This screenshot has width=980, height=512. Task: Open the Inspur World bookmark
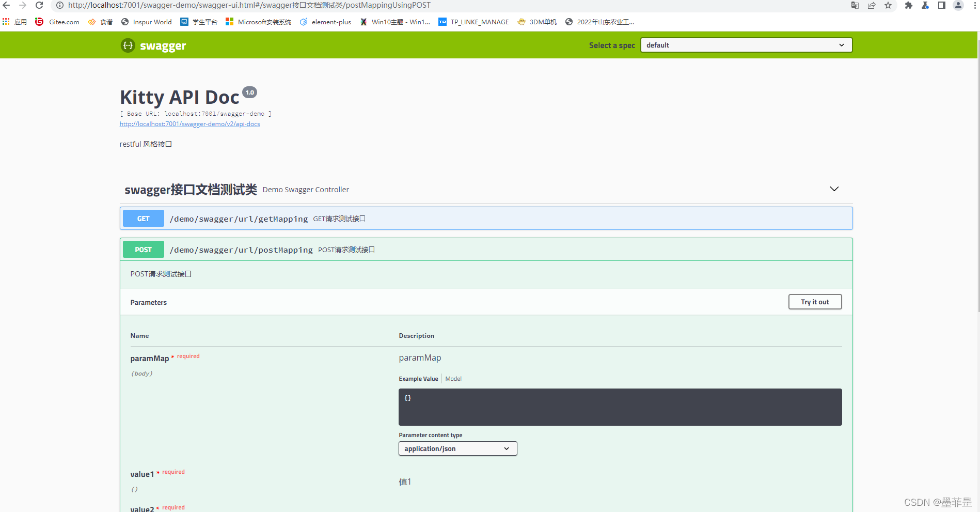coord(146,22)
